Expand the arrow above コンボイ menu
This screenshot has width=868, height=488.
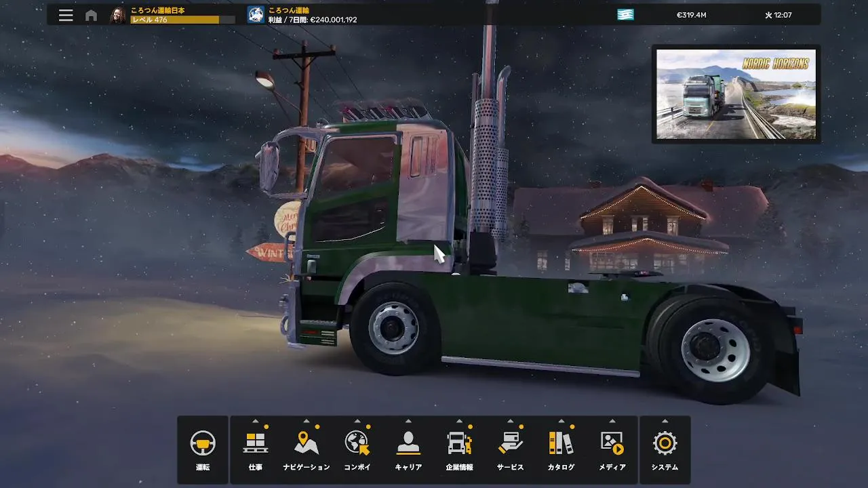click(357, 421)
